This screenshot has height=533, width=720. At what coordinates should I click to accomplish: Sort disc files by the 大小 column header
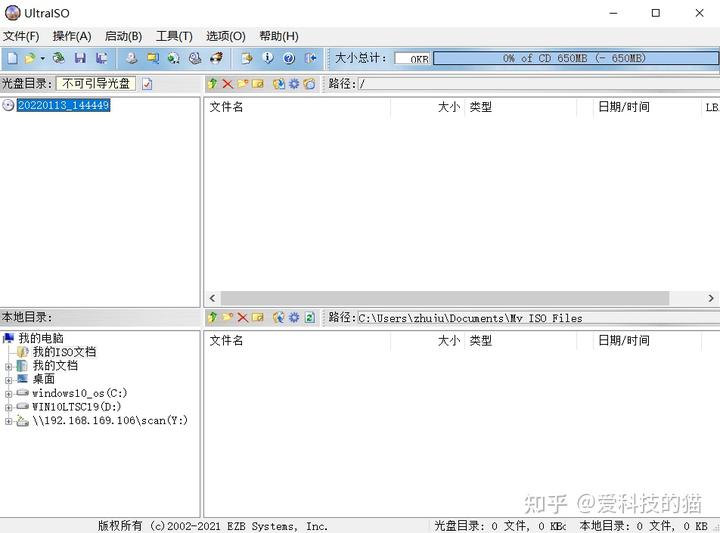(428, 107)
